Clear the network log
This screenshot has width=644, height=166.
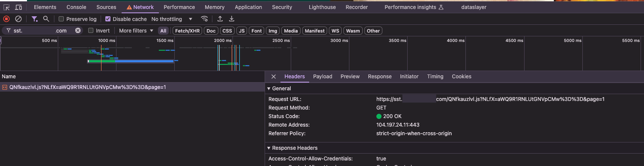18,19
